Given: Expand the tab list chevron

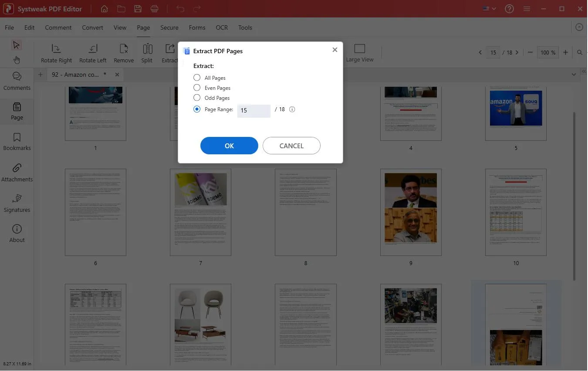Looking at the screenshot, I should 574,75.
